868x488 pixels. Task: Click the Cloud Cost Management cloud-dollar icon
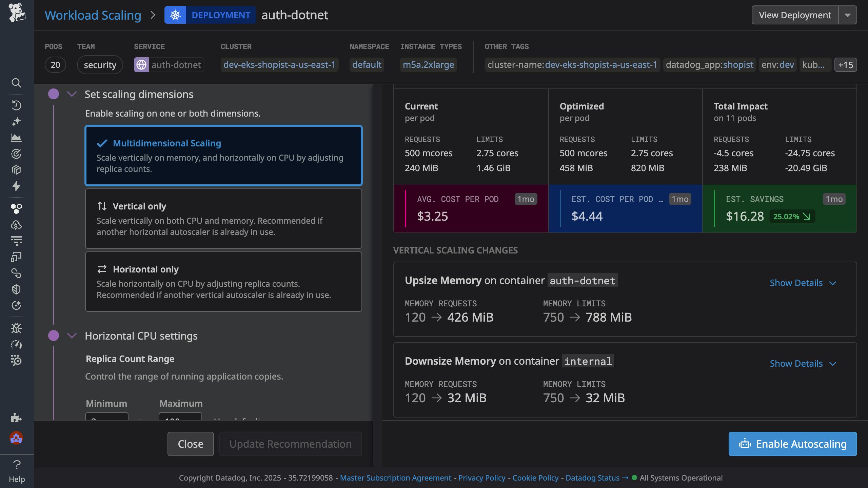pyautogui.click(x=16, y=225)
